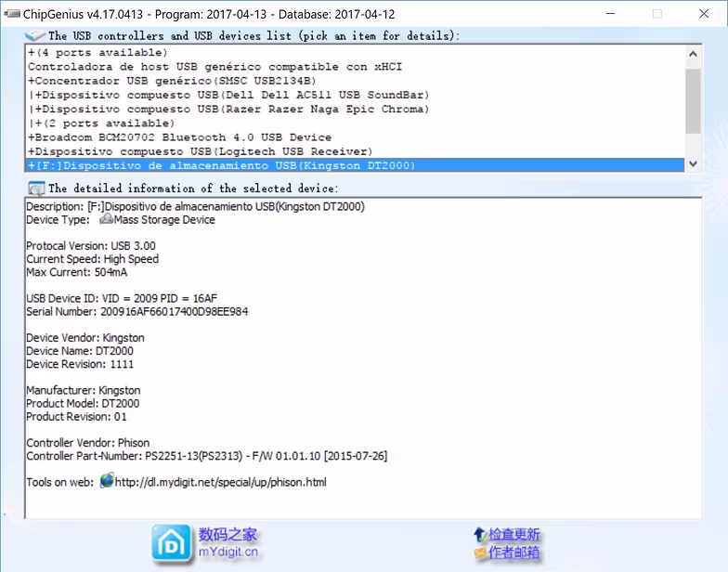Click the device list scrollbar thumb
Viewport: 728px width, 572px height.
coord(693,102)
